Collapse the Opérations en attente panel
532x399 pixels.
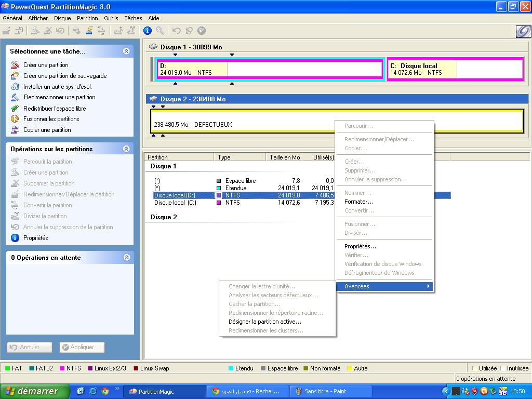127,258
